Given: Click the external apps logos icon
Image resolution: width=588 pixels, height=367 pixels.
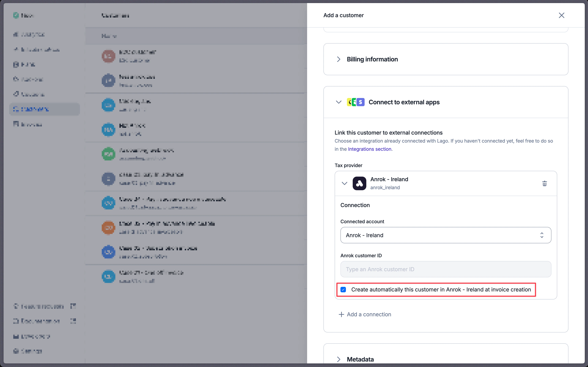Looking at the screenshot, I should [x=356, y=102].
